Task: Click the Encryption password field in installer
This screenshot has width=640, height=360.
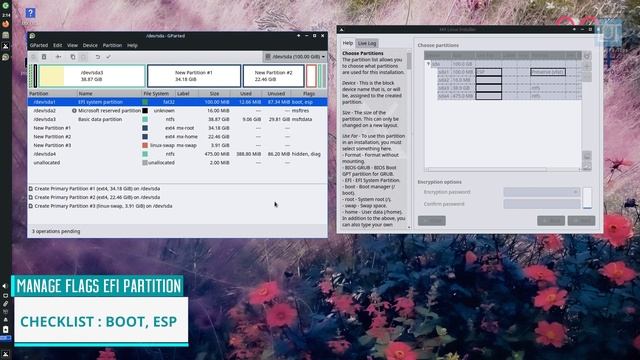Action: point(542,192)
